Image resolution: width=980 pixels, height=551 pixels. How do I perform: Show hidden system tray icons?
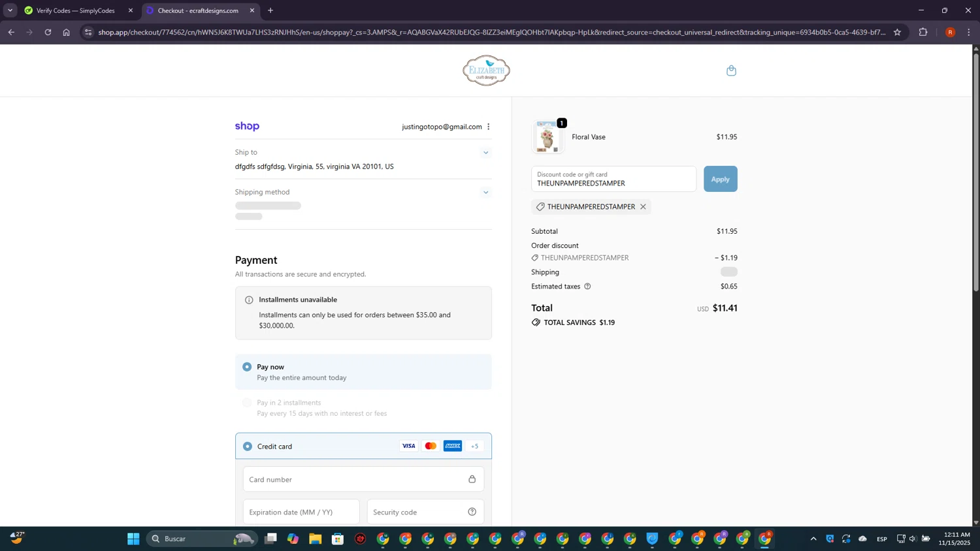[813, 539]
